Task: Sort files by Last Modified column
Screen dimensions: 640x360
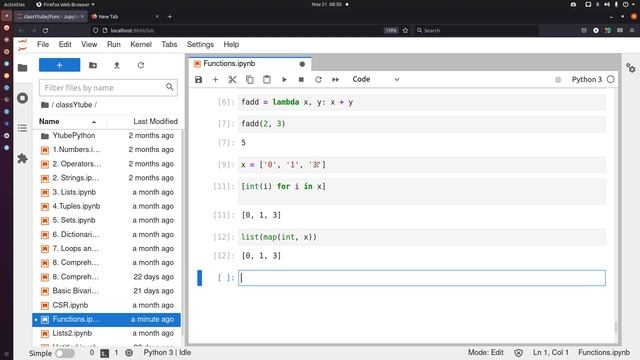Action: click(x=155, y=122)
